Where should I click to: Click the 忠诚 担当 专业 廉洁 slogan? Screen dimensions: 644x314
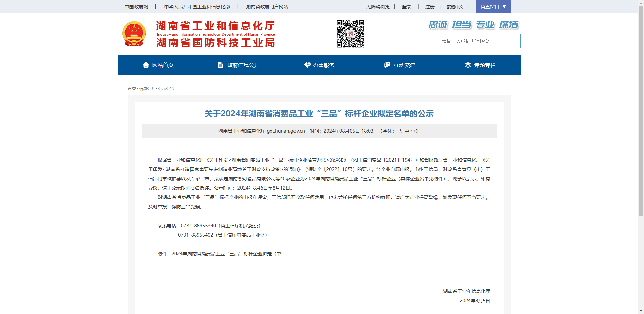474,25
